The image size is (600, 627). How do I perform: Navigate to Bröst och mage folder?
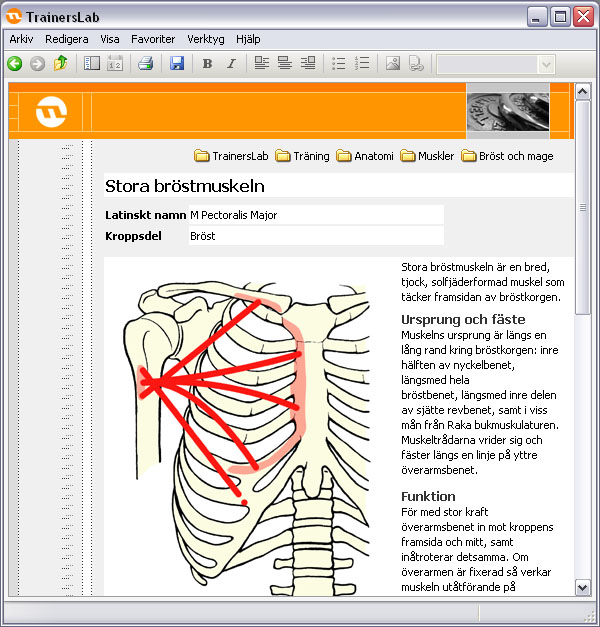click(x=507, y=156)
